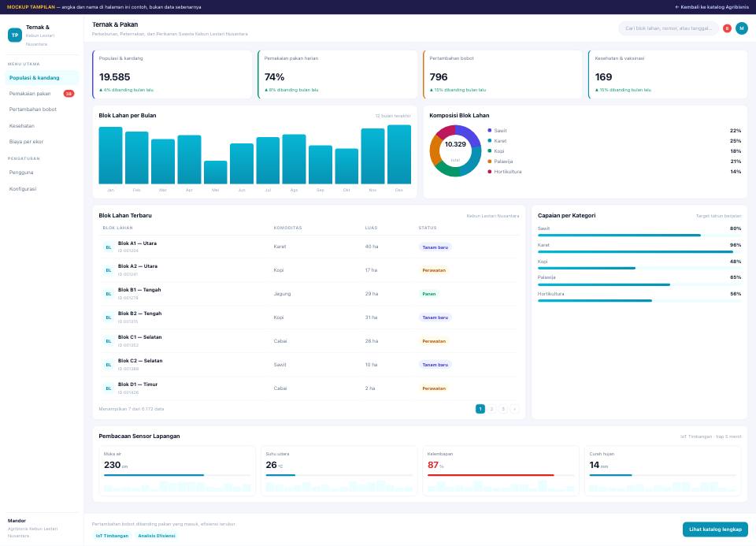Click the Des bar in monthly chart

point(399,154)
